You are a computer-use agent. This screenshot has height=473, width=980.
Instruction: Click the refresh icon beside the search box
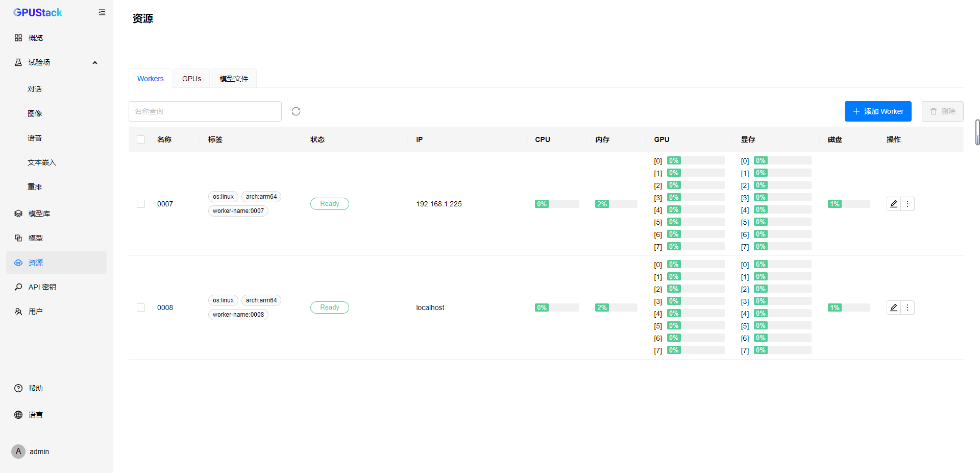pos(296,111)
